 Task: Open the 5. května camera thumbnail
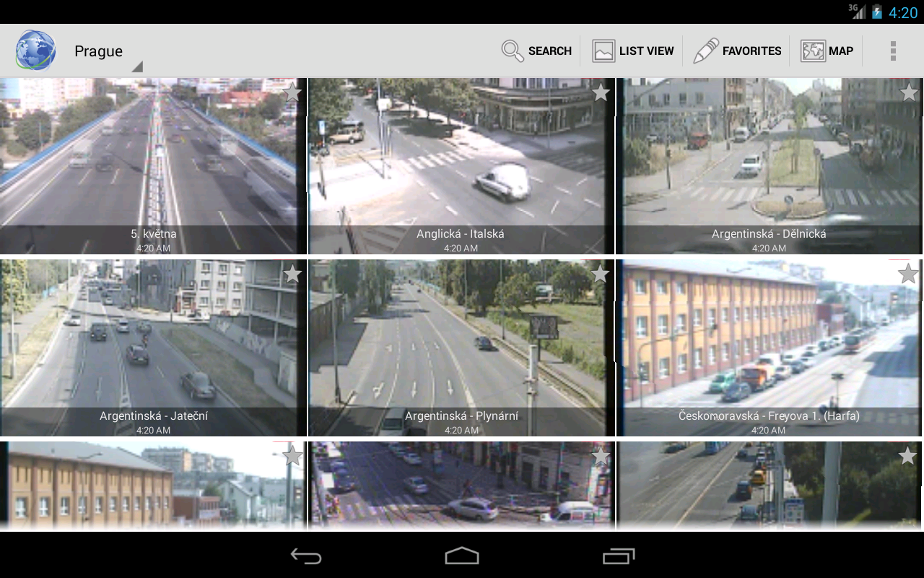[x=153, y=166]
